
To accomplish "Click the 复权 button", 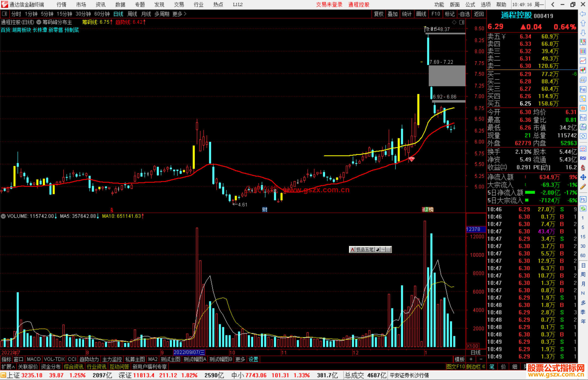I will click(378, 14).
